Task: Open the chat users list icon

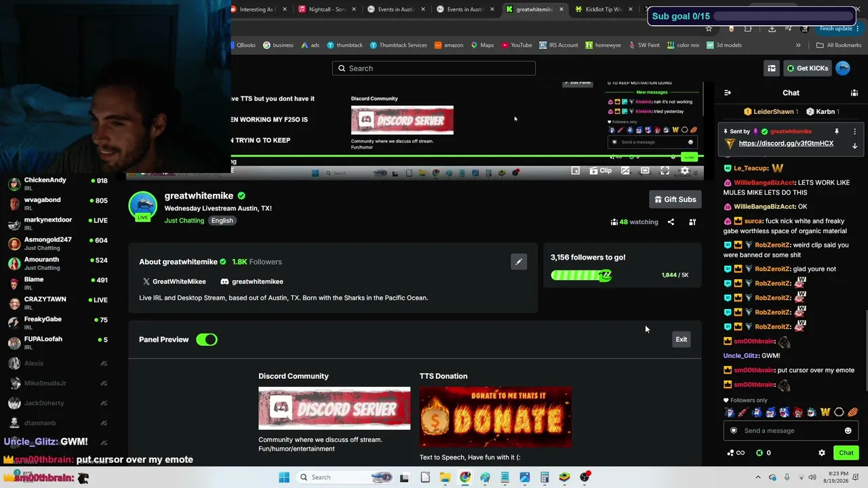Action: (854, 93)
